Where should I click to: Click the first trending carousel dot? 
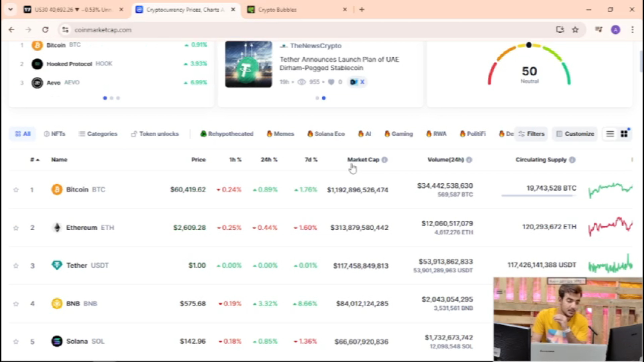tap(105, 98)
